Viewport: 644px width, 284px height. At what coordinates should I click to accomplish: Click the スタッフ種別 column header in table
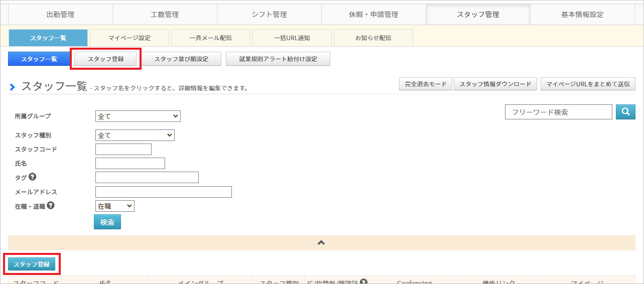(x=279, y=281)
